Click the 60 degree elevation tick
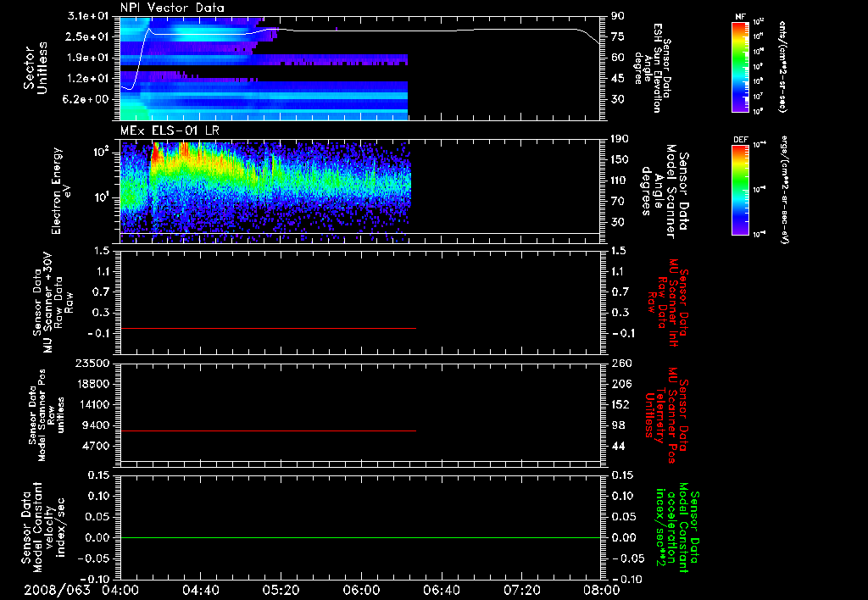This screenshot has width=868, height=600. tap(617, 58)
